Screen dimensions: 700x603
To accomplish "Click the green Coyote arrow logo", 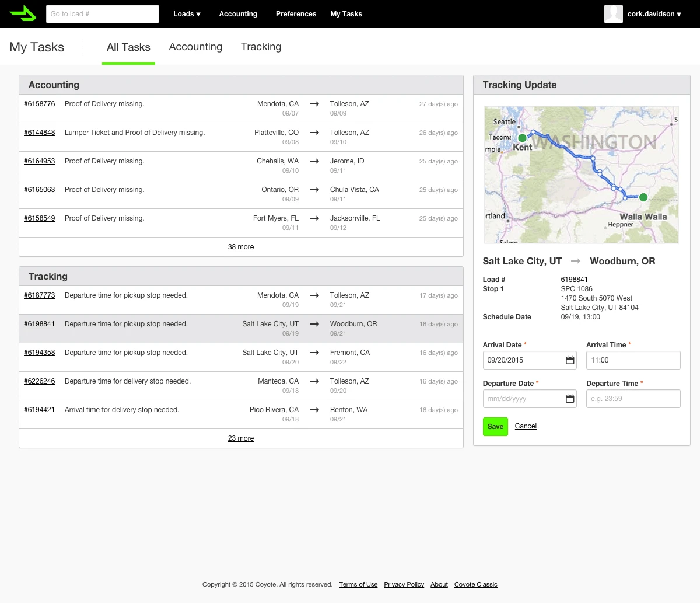I will tap(23, 14).
